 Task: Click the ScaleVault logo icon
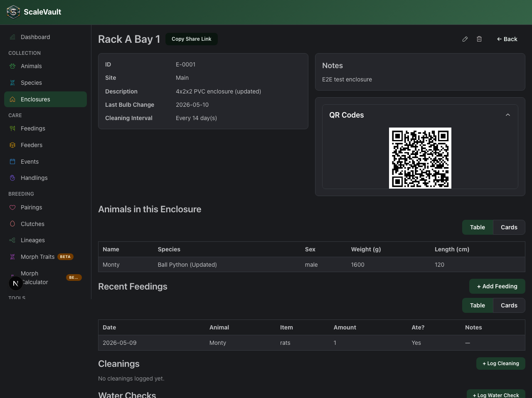tap(13, 12)
